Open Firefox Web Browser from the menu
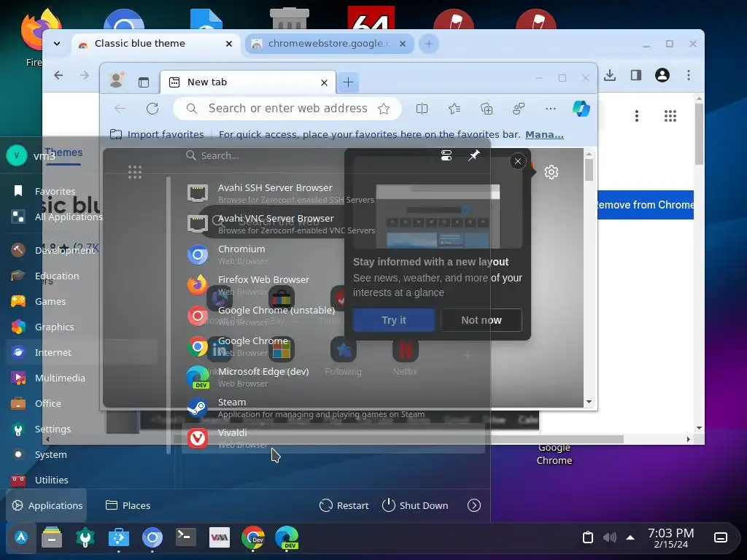The height and width of the screenshot is (560, 747). click(x=333, y=285)
